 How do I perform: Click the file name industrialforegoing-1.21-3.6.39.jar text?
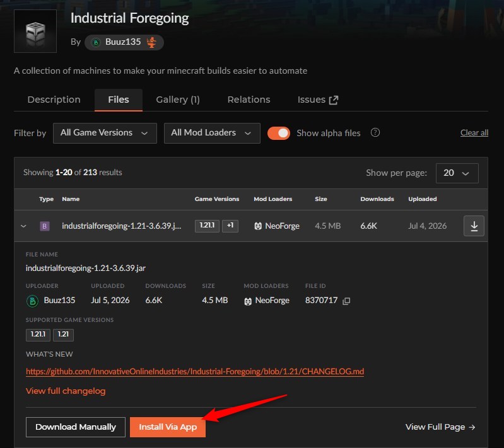[x=86, y=268]
